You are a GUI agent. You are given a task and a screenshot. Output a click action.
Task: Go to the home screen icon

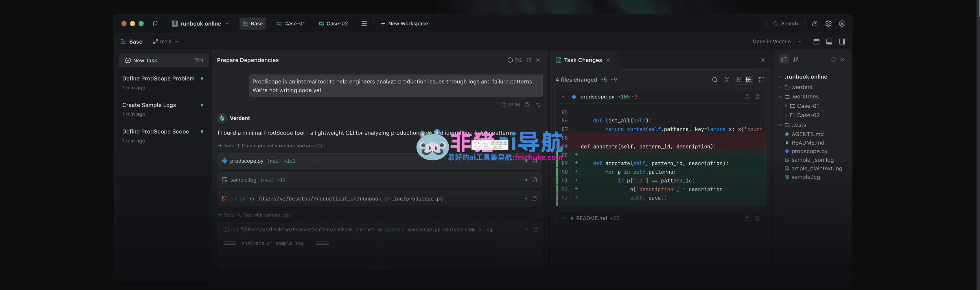point(156,24)
